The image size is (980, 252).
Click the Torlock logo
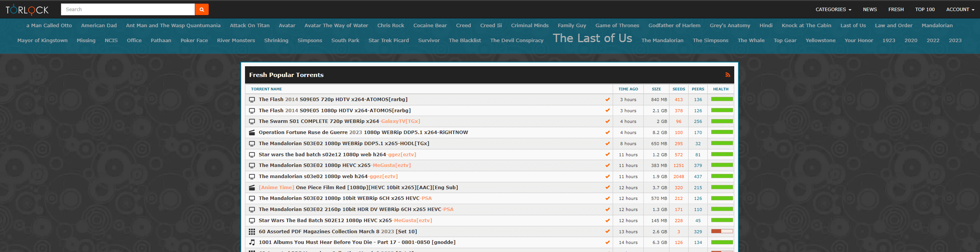pos(27,10)
